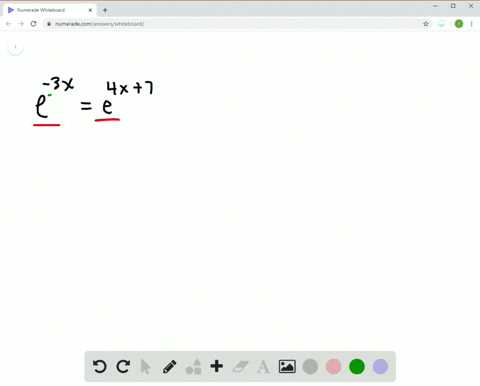480x386 pixels.
Task: Close the browser window
Action: tap(471, 6)
